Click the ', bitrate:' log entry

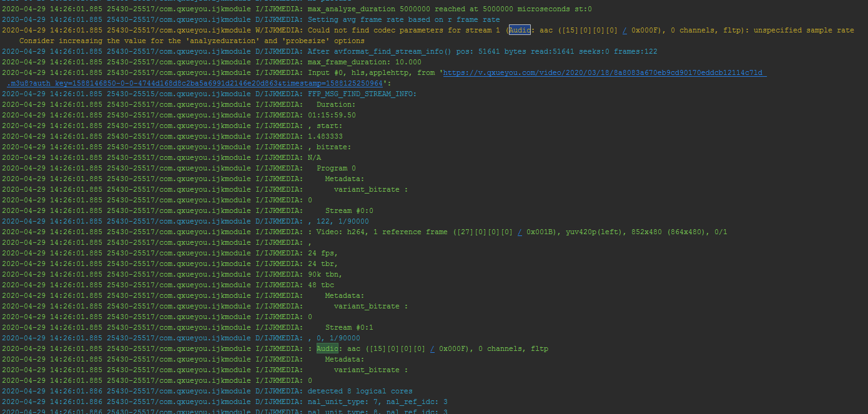[330, 147]
